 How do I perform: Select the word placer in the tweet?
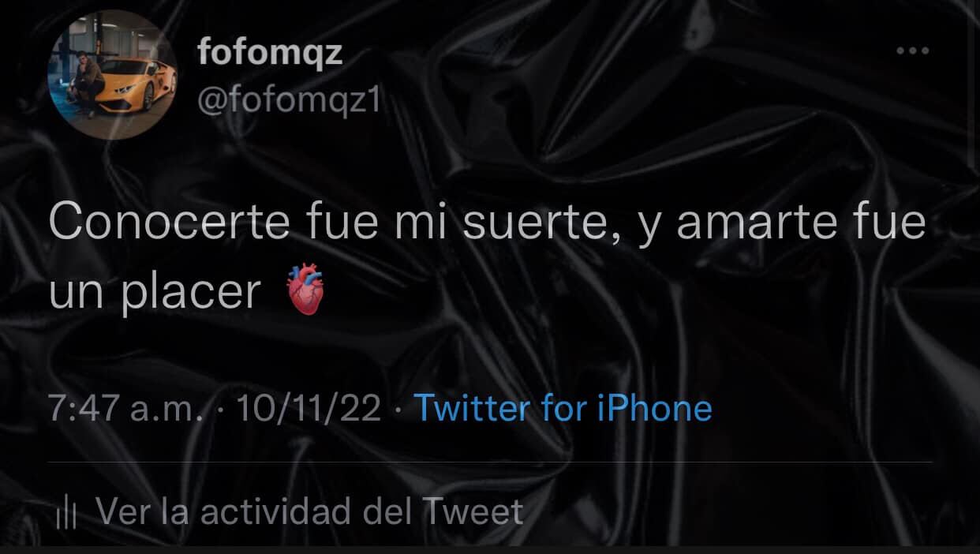pos(191,294)
